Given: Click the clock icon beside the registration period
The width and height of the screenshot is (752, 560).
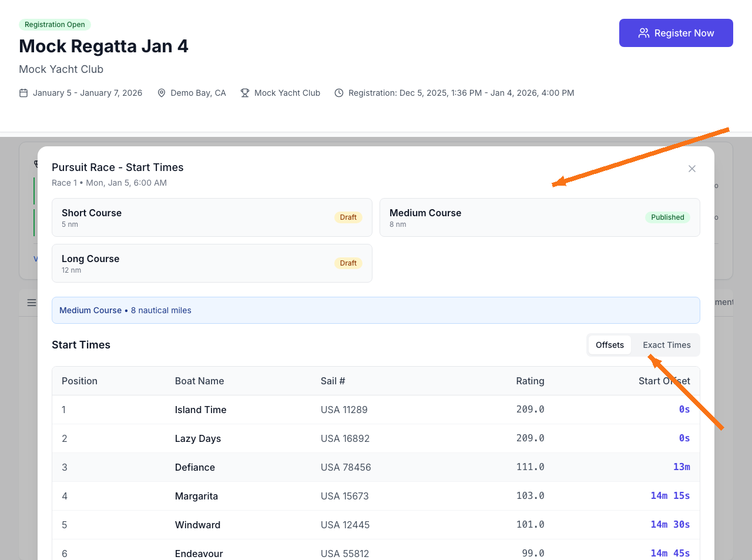Looking at the screenshot, I should click(x=338, y=93).
